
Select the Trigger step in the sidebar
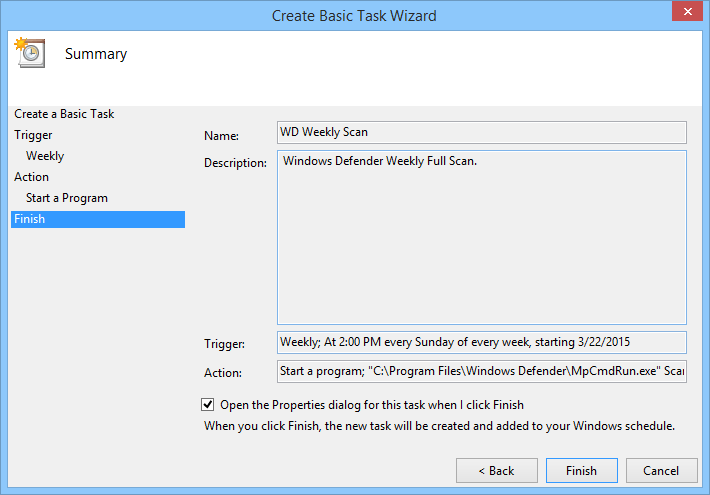coord(33,135)
